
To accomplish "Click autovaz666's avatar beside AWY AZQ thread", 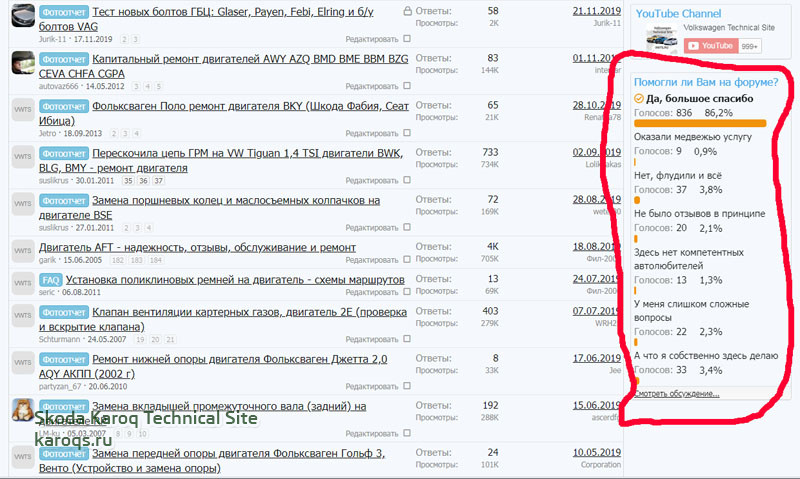I will coord(22,64).
